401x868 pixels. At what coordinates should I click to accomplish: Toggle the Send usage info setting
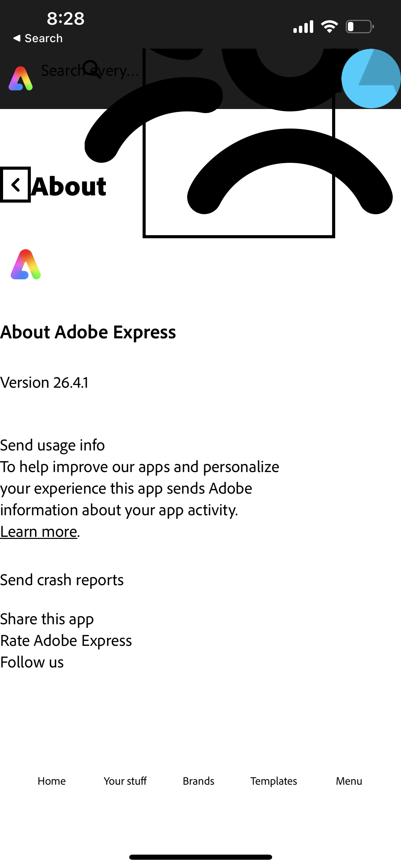point(52,445)
